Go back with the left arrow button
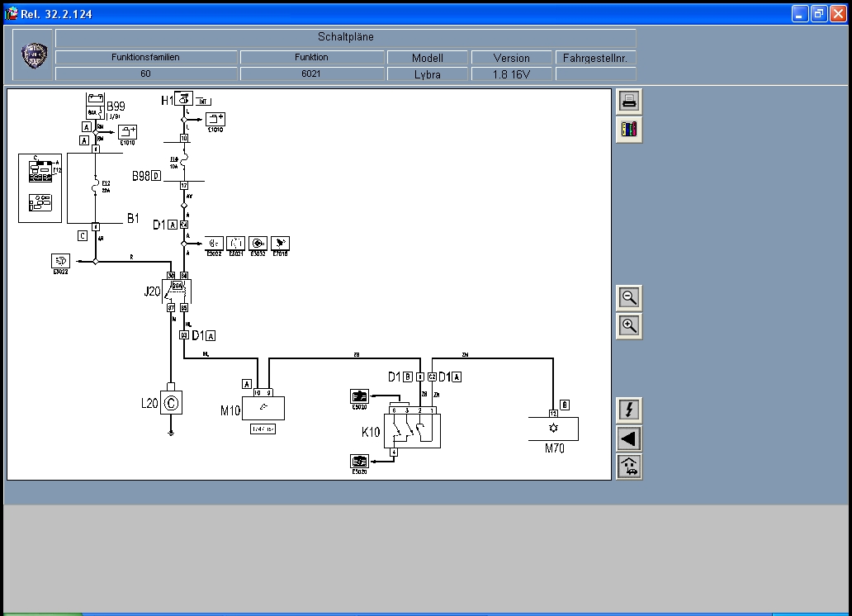Image resolution: width=852 pixels, height=616 pixels. [628, 438]
